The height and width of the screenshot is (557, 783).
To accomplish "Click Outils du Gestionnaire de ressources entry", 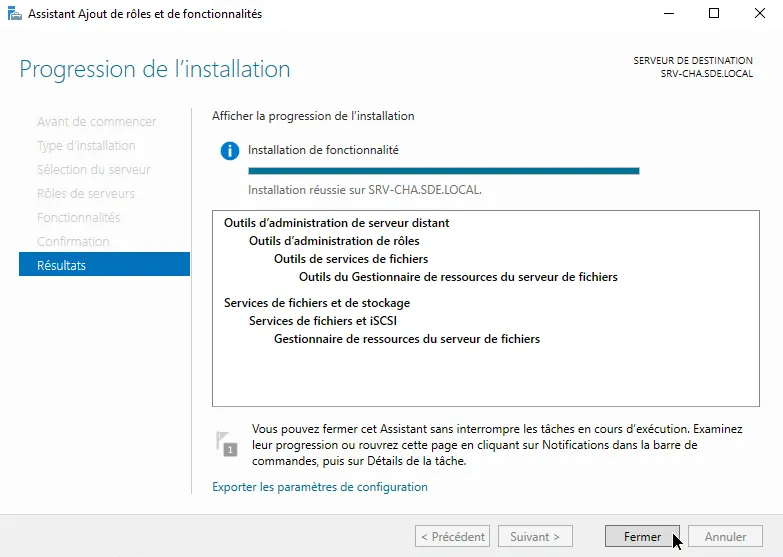I will click(458, 277).
